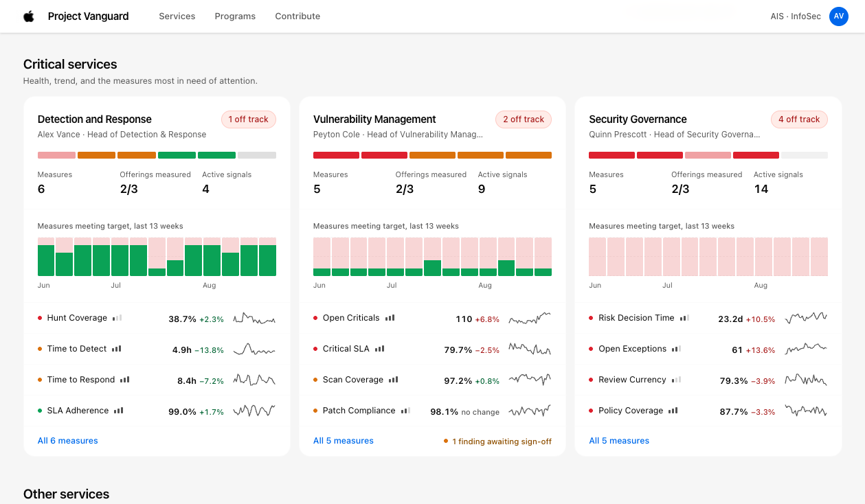Click the 110 Open Criticals value

pos(464,319)
